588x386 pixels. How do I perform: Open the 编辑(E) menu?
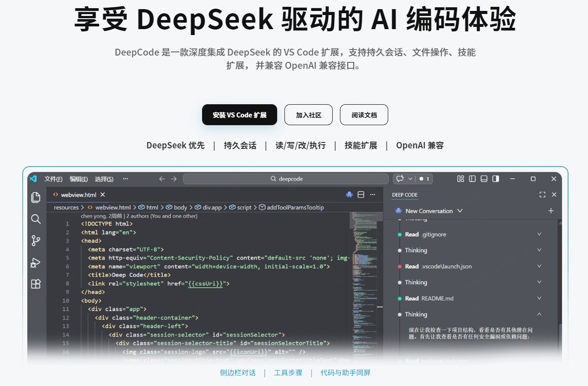pyautogui.click(x=79, y=179)
